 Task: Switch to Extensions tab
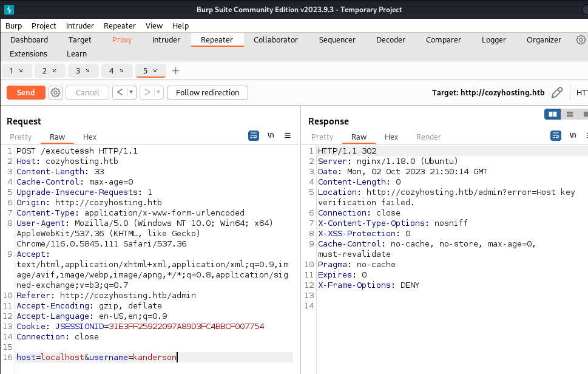coord(29,53)
